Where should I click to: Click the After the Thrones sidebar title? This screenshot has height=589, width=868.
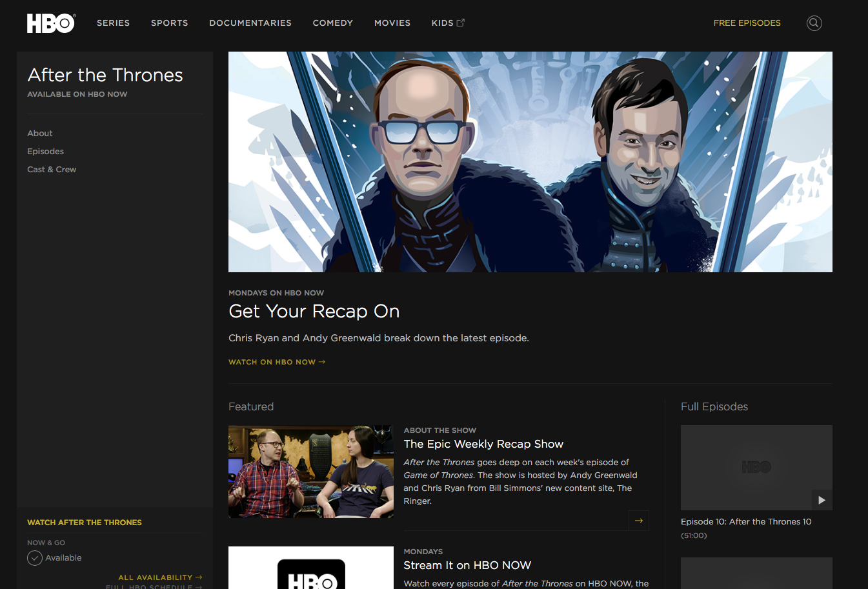[105, 75]
